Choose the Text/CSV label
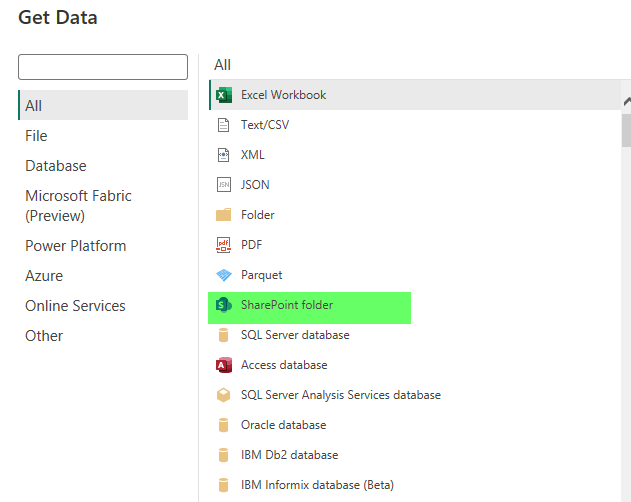Viewport: 631px width, 502px height. [x=265, y=125]
